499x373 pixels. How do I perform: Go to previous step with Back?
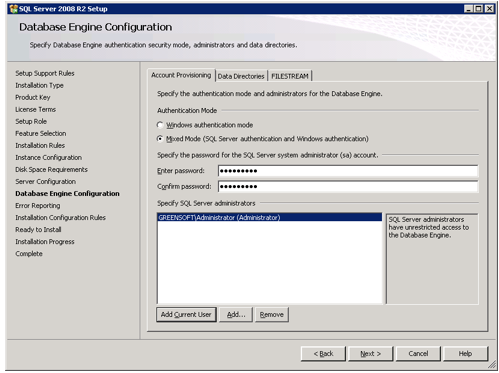323,354
